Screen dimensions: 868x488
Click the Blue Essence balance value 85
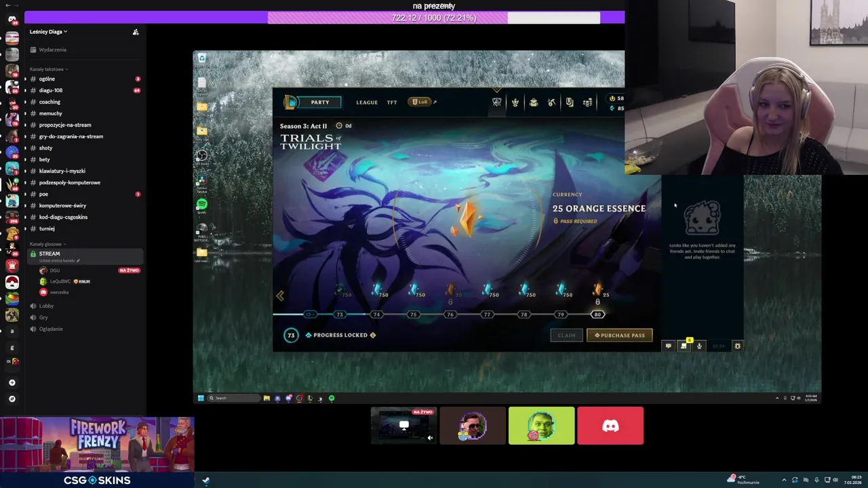618,108
